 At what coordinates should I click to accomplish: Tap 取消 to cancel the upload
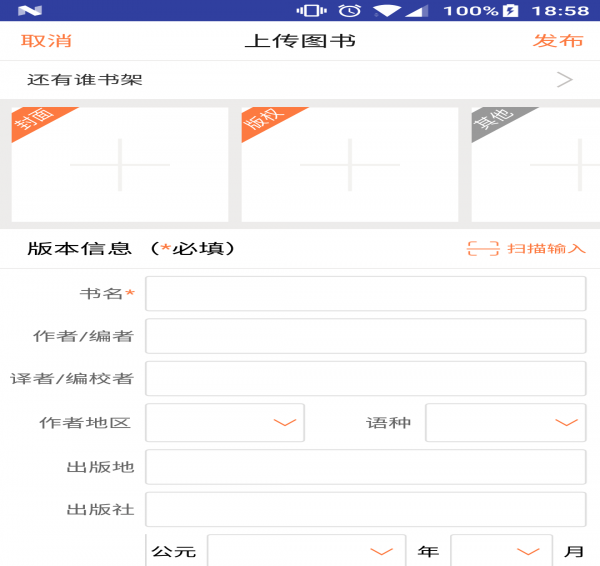(46, 41)
